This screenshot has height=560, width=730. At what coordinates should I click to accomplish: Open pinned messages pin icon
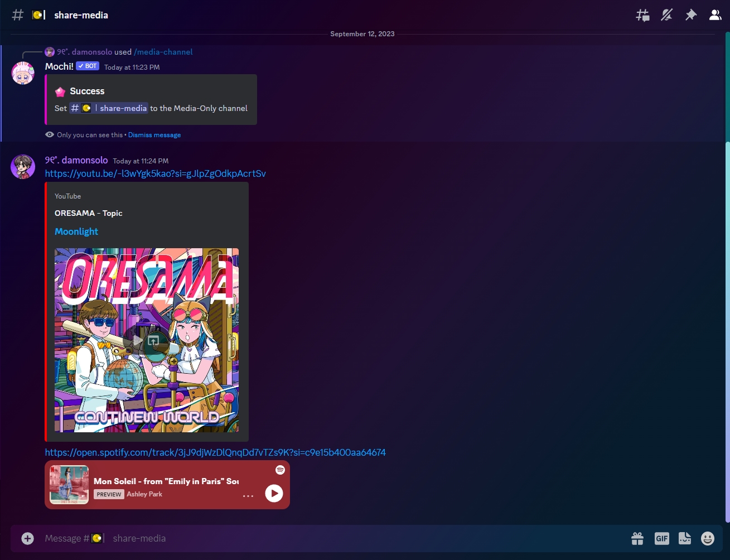[x=690, y=15]
